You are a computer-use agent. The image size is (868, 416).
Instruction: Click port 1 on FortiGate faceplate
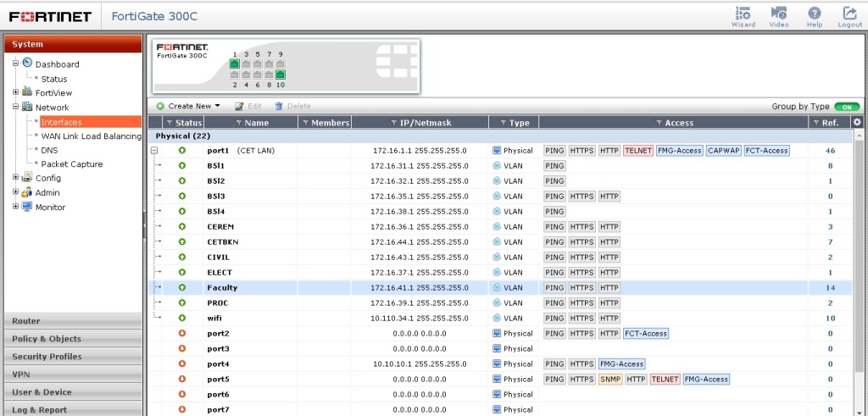235,64
